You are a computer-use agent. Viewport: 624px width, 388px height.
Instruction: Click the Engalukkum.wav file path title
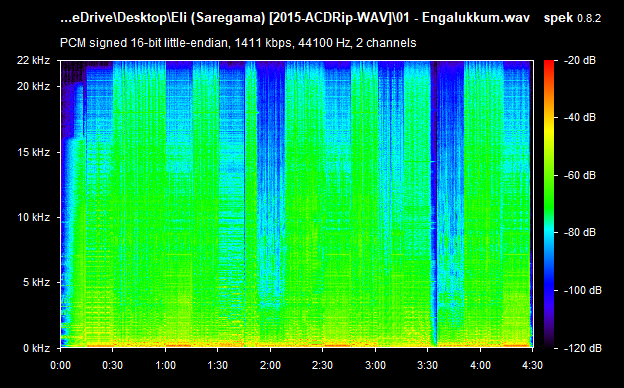(295, 18)
